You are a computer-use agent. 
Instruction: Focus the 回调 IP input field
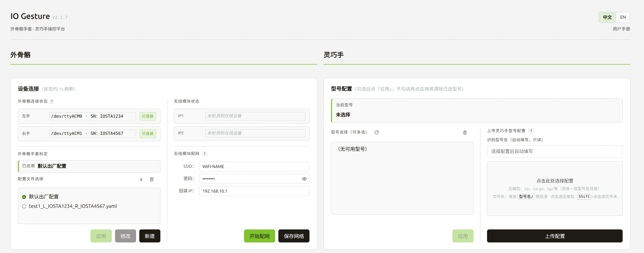point(254,191)
